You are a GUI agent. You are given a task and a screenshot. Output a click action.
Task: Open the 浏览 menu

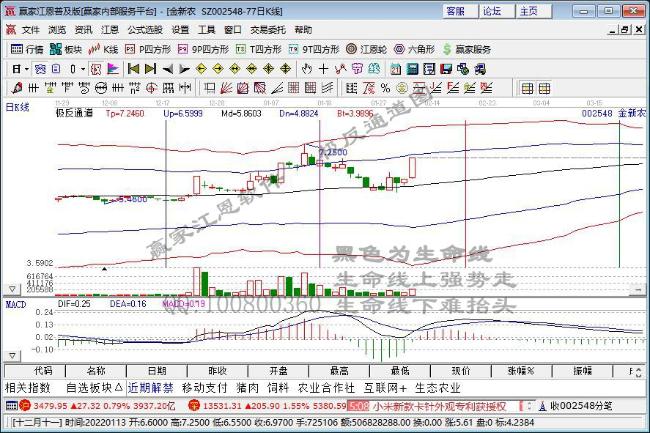[x=57, y=30]
